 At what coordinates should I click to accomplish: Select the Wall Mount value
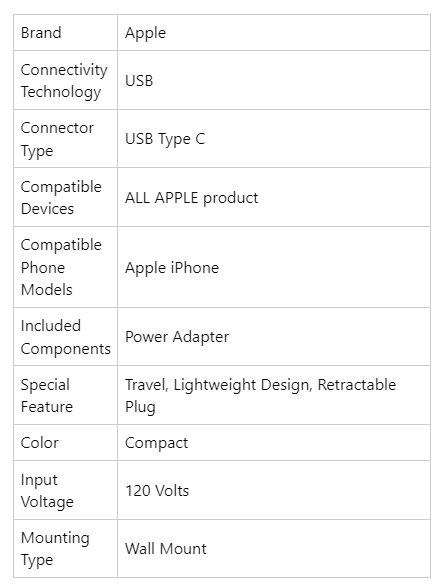[166, 549]
